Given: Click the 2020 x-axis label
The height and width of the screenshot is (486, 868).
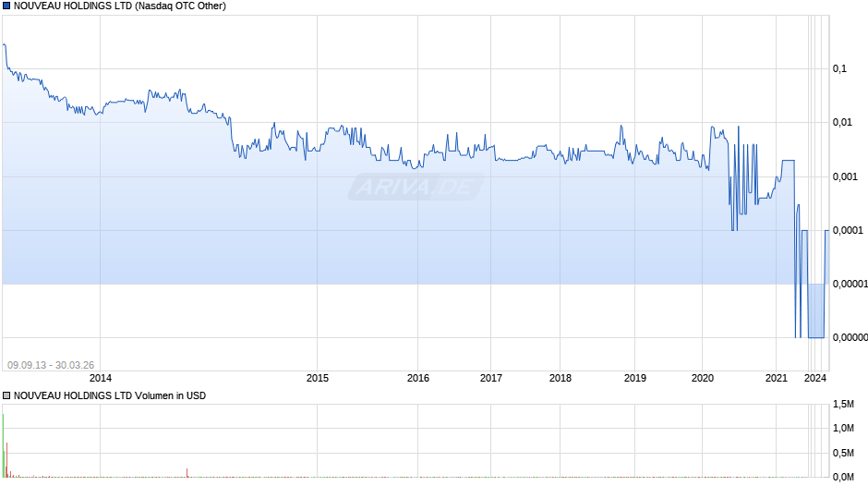Looking at the screenshot, I should click(x=703, y=378).
